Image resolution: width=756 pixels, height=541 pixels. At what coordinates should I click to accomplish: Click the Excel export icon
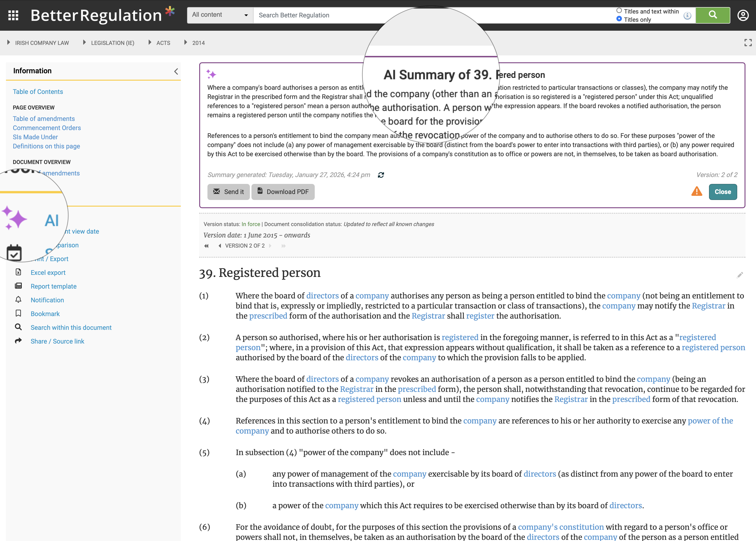18,273
